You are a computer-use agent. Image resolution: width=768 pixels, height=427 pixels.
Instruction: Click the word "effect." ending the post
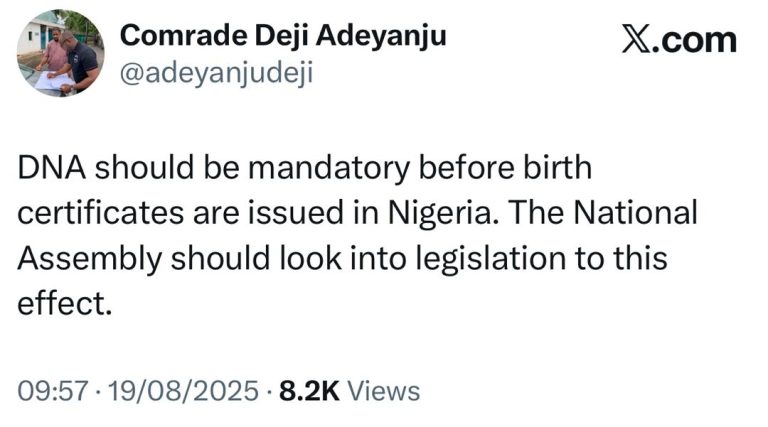click(x=62, y=304)
